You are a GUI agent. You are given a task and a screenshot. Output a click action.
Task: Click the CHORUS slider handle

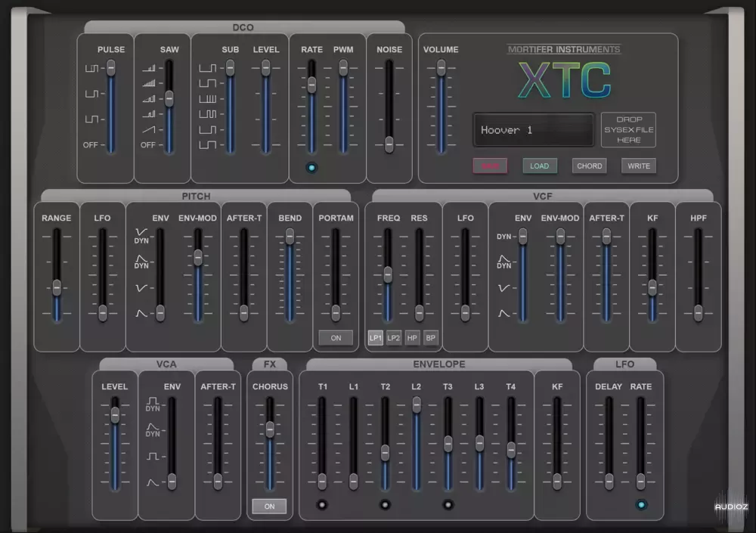[270, 429]
